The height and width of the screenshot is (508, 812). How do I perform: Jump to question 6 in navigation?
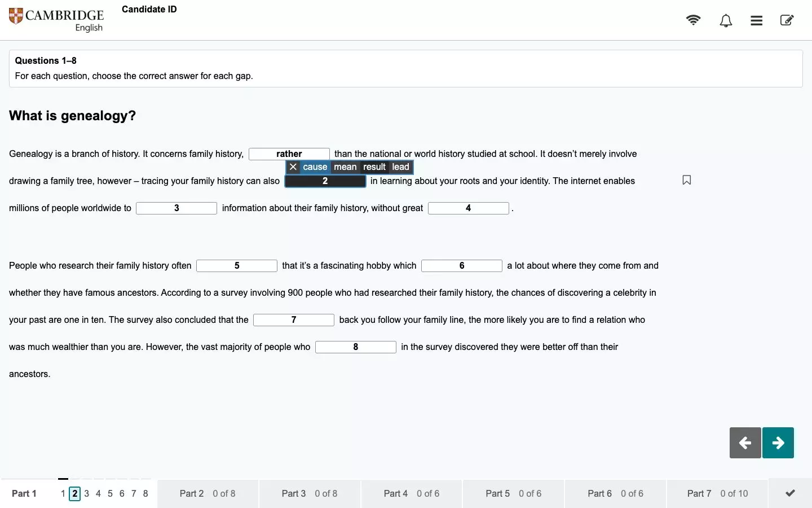click(122, 493)
